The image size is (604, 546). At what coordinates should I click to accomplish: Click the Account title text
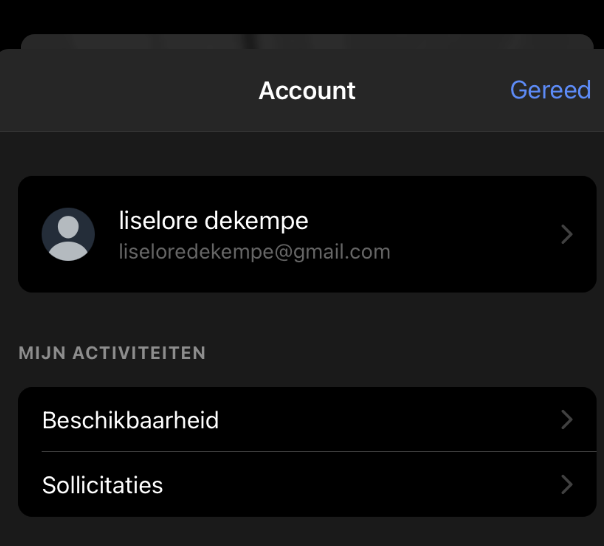coord(307,91)
